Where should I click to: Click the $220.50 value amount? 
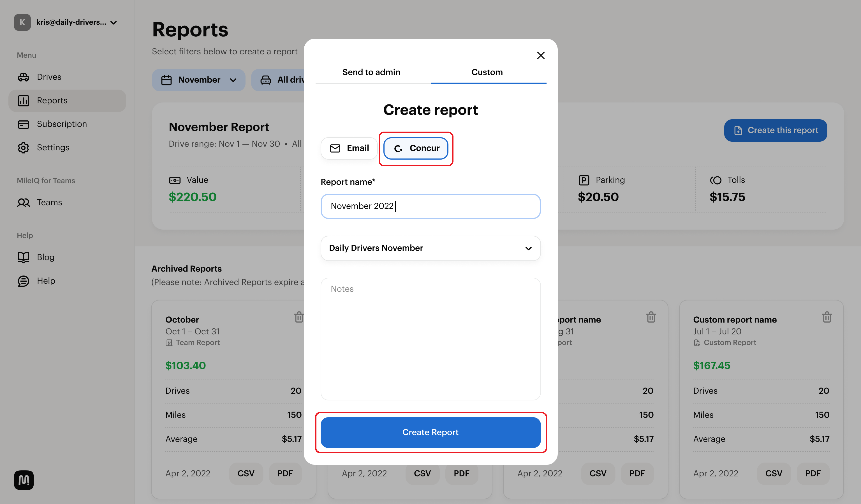(192, 197)
